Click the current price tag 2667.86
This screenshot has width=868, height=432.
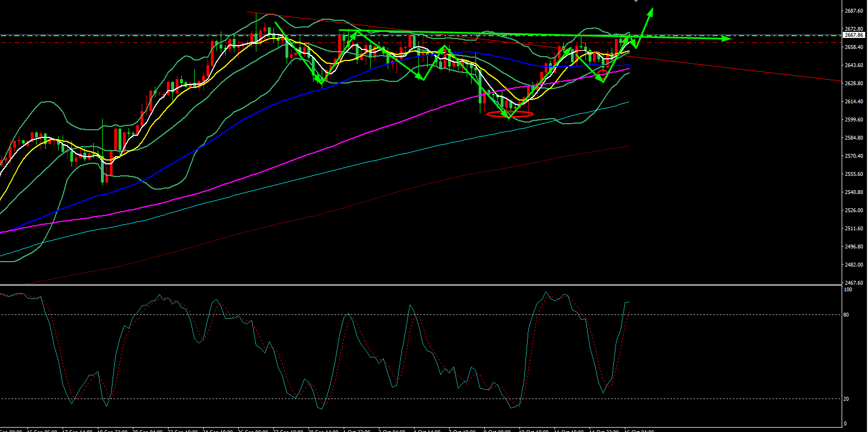click(854, 35)
